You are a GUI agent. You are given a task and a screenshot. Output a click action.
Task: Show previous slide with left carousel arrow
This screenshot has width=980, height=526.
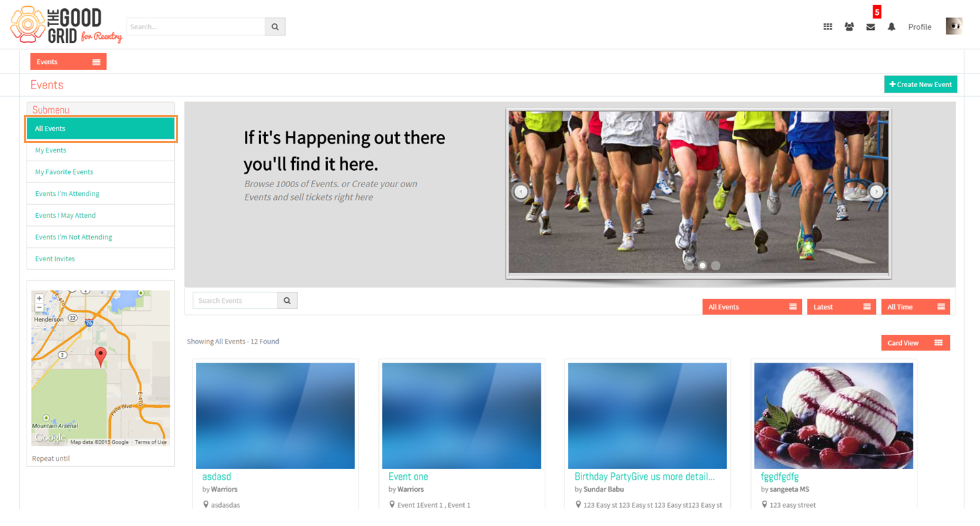[521, 192]
